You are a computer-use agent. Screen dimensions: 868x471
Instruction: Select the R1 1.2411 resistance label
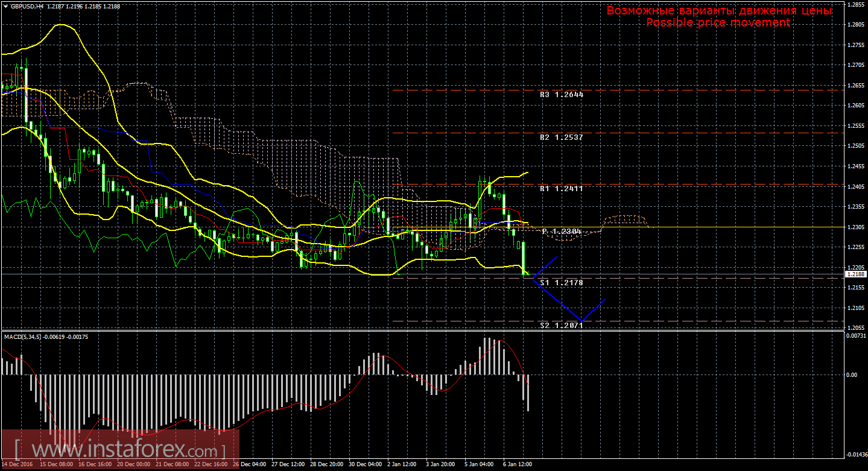pos(562,189)
